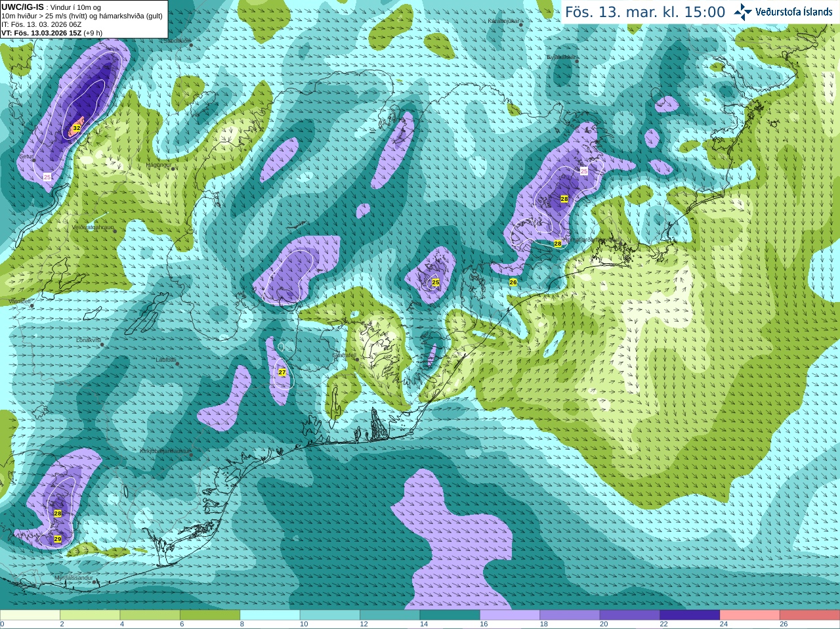Click the olive green 6–8 legend swatch
The image size is (840, 629).
tap(210, 615)
